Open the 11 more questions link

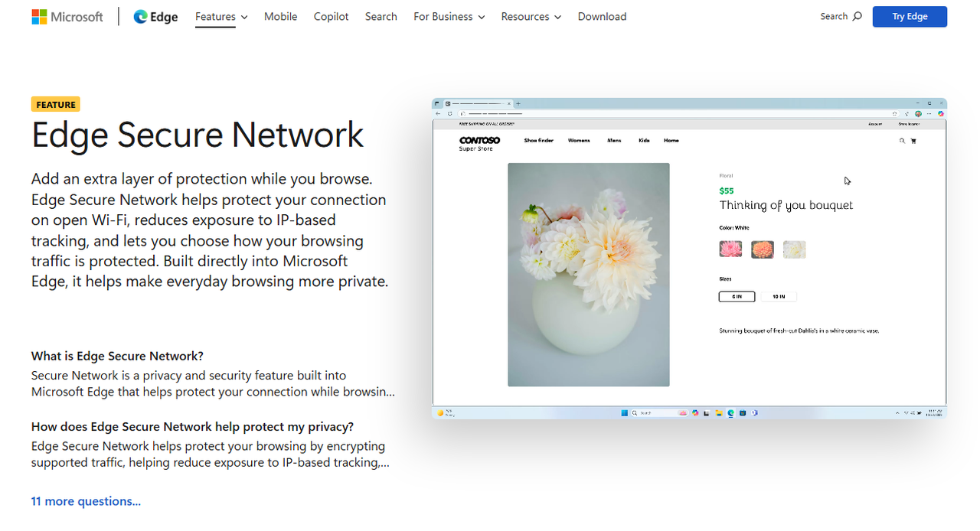tap(86, 501)
